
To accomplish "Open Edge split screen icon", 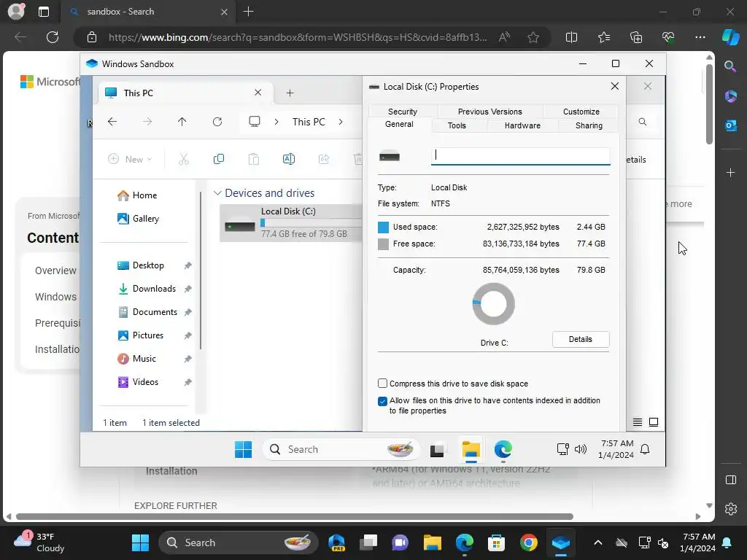I will pos(571,37).
